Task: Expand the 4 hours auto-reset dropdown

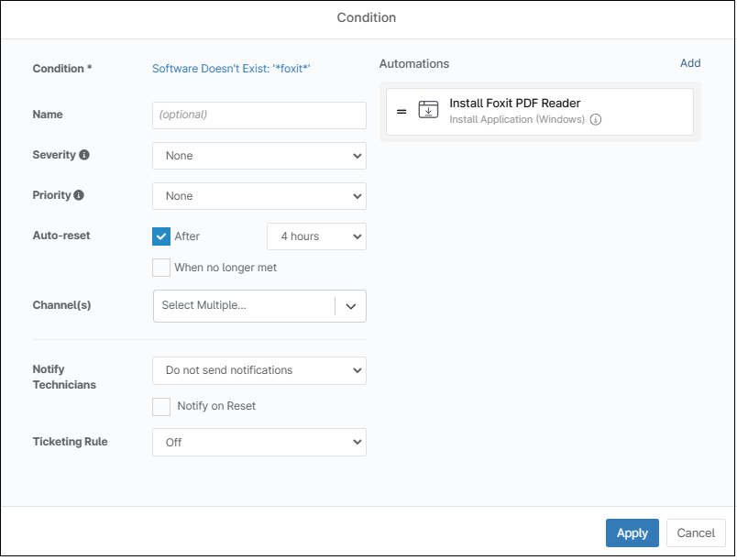Action: pyautogui.click(x=316, y=236)
